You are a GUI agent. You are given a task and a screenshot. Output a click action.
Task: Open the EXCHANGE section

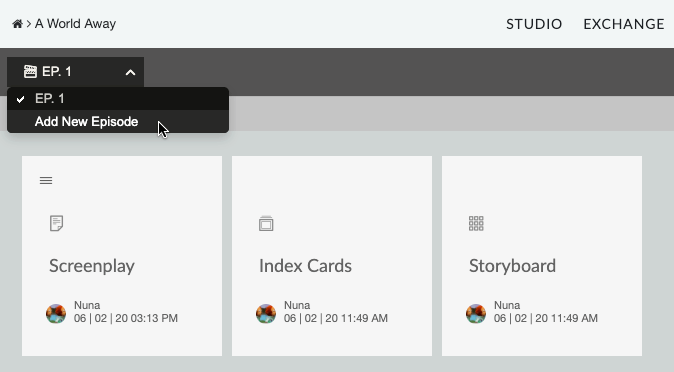[624, 24]
